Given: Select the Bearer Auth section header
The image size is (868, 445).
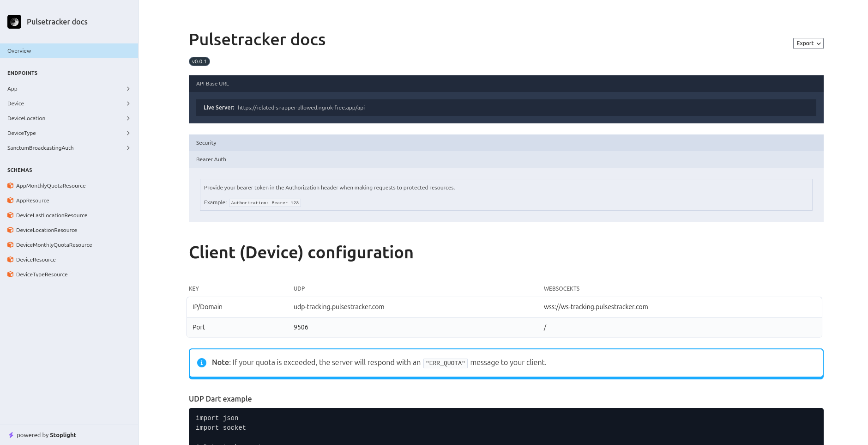Looking at the screenshot, I should pyautogui.click(x=506, y=159).
